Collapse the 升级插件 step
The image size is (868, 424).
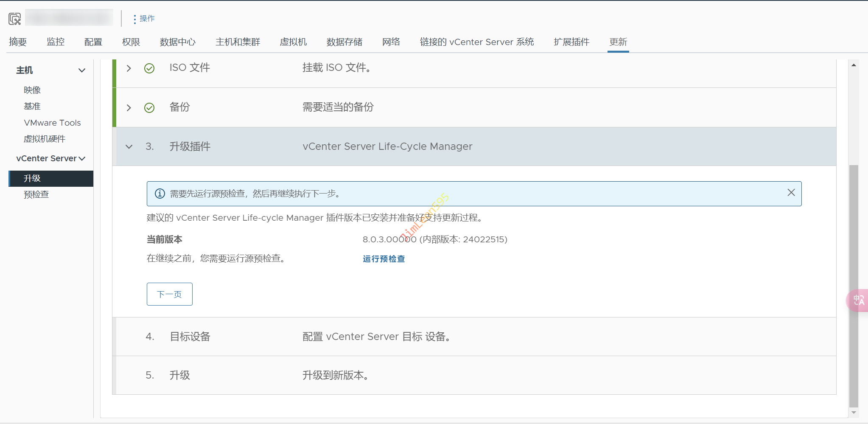129,147
